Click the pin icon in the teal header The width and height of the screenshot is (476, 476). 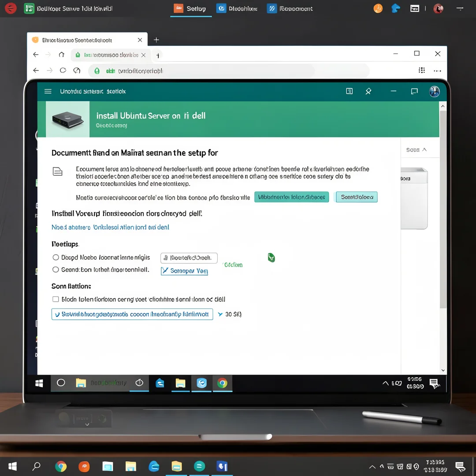coord(368,91)
